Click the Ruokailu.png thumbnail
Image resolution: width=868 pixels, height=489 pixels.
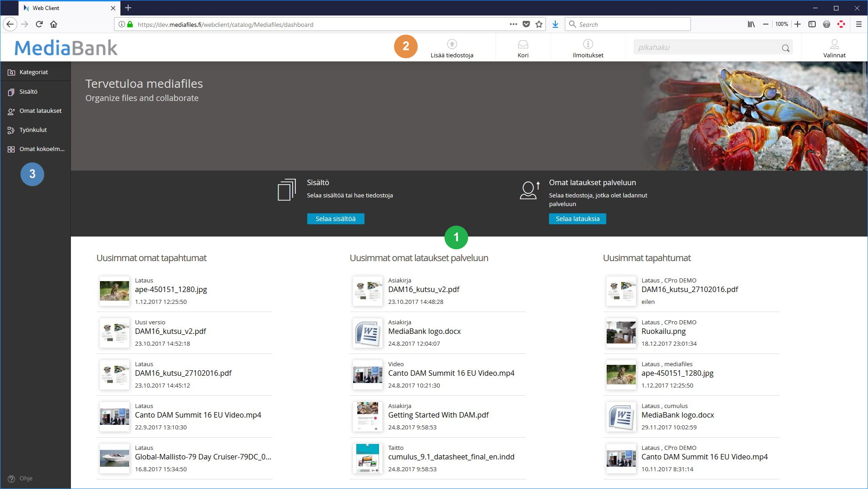[x=621, y=333]
